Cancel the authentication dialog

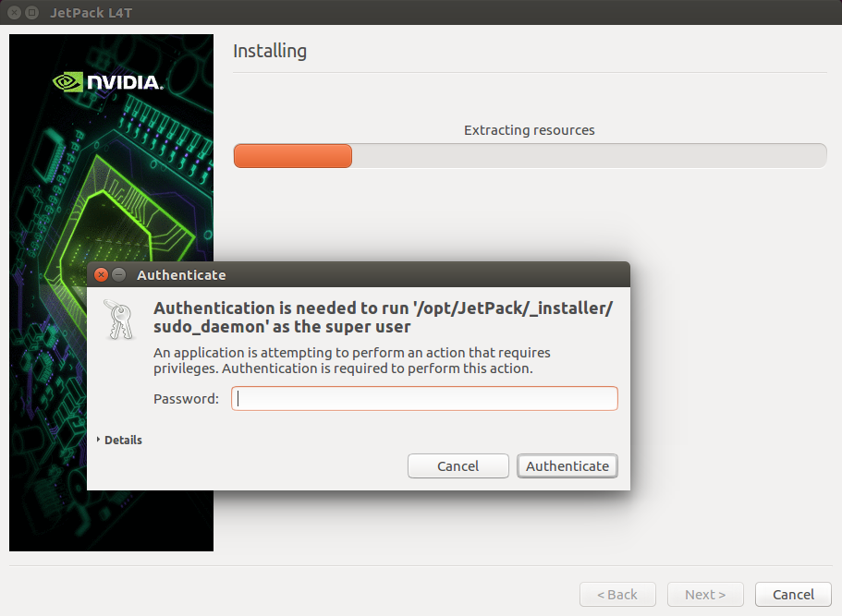click(458, 465)
